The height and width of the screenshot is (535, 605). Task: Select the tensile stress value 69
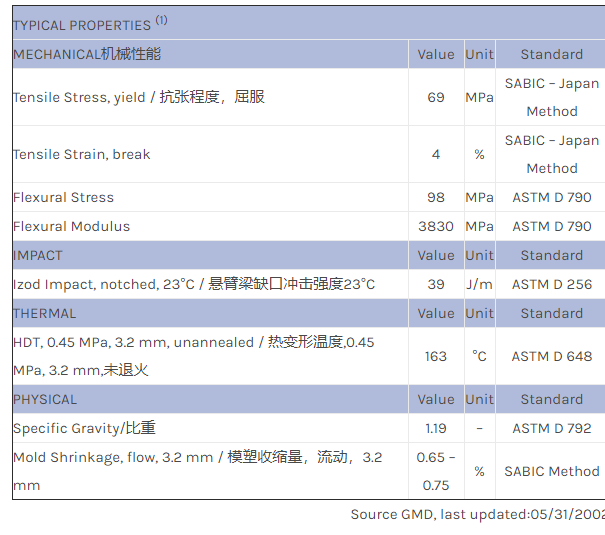(x=435, y=97)
